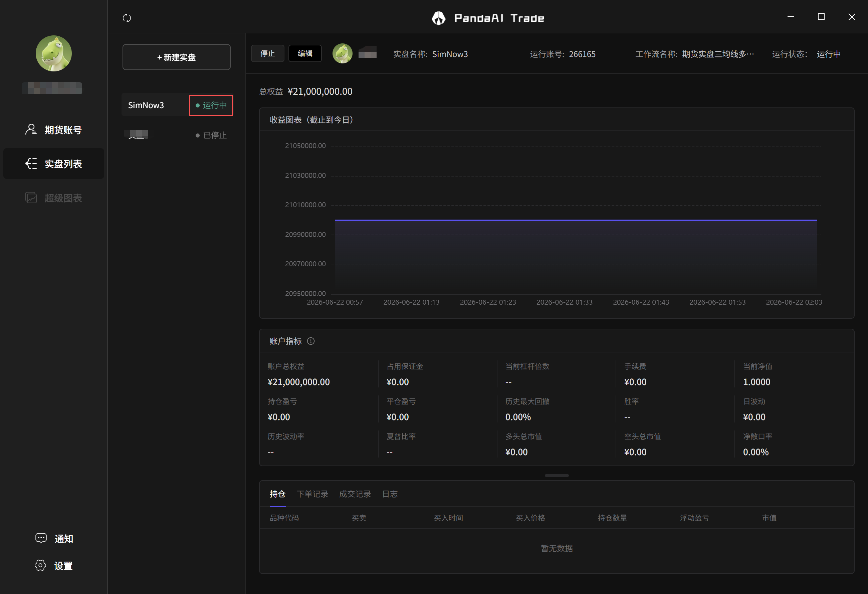
Task: Maximize the PandaAI Trade window
Action: click(821, 17)
